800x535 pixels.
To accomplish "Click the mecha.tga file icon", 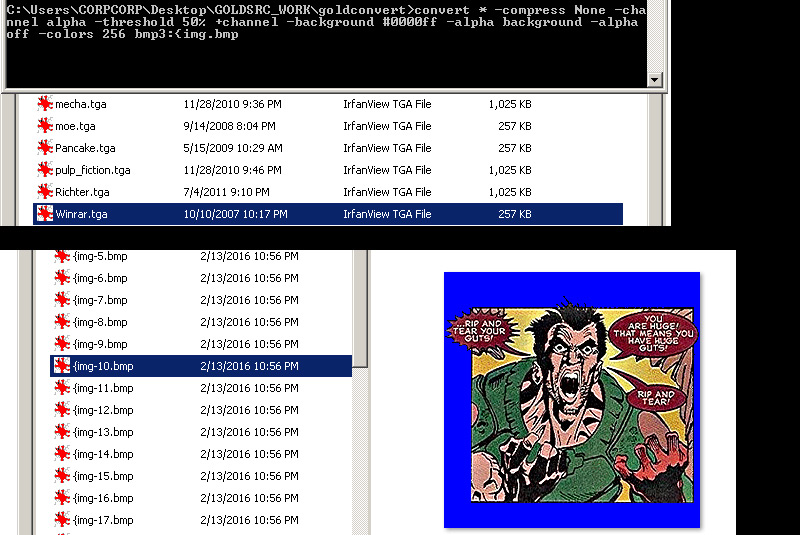I will click(x=45, y=104).
